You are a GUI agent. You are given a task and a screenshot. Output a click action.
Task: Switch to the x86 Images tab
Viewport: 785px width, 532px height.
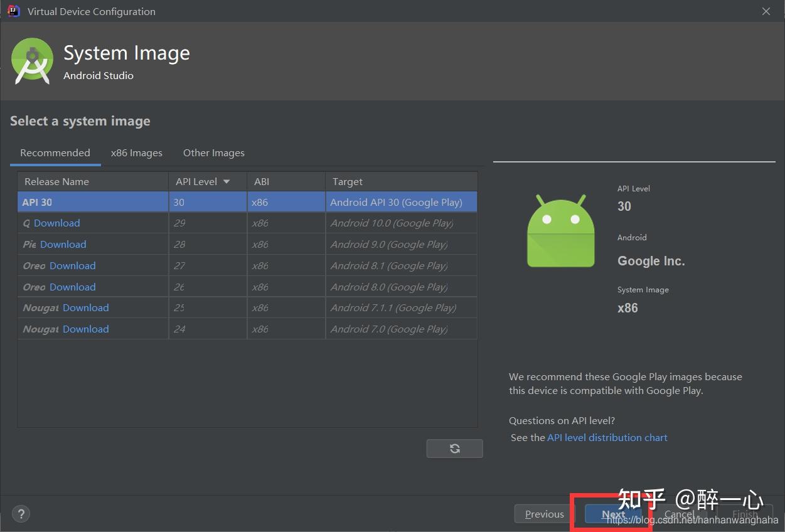[136, 152]
